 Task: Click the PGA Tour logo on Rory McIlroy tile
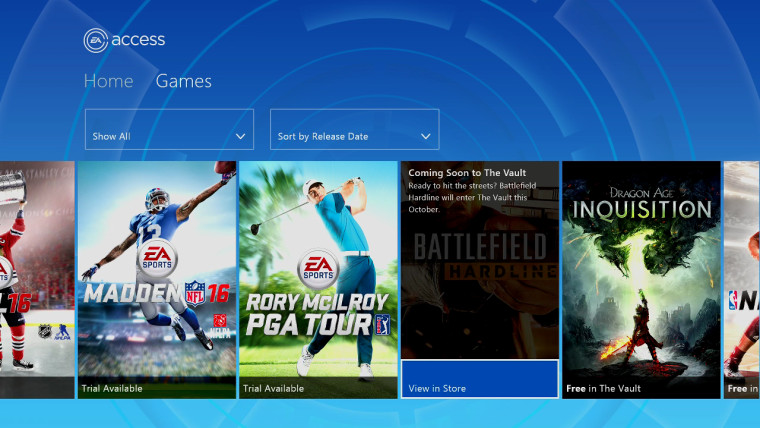coord(383,325)
